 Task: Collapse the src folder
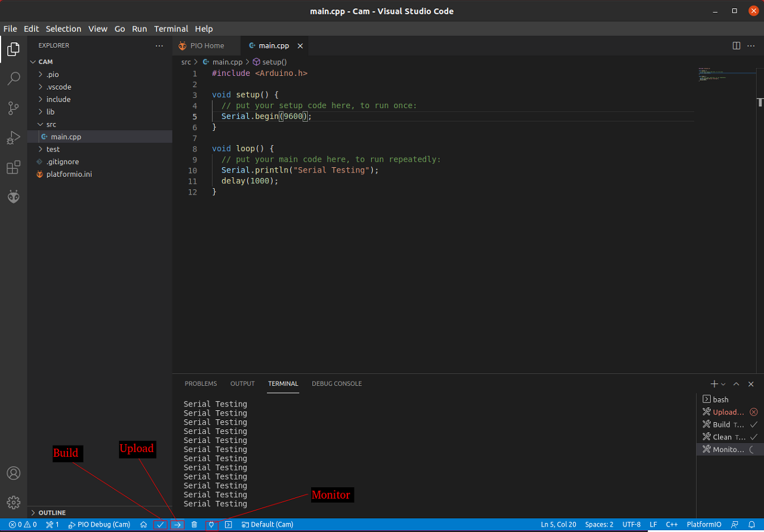(100, 124)
